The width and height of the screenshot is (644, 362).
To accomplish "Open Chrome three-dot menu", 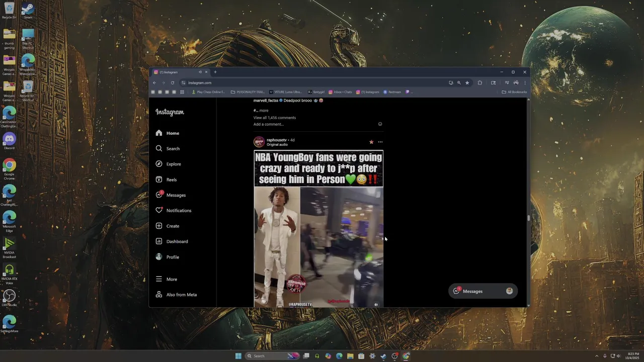I will click(525, 83).
